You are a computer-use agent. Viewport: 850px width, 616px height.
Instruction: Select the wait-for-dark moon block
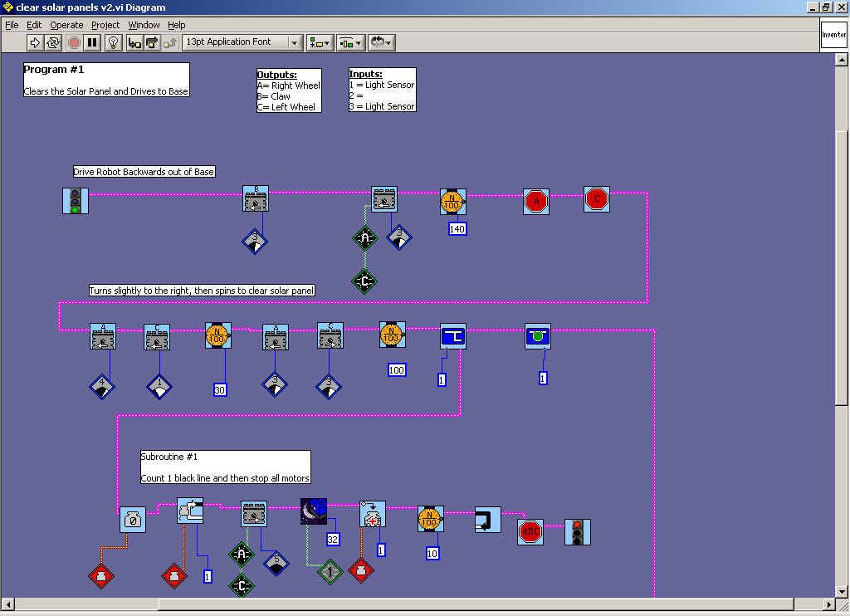(x=314, y=511)
